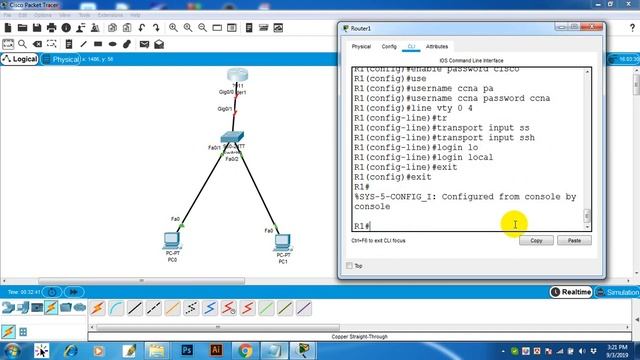This screenshot has width=640, height=360.
Task: Select PC1 on the topology
Action: [282, 242]
